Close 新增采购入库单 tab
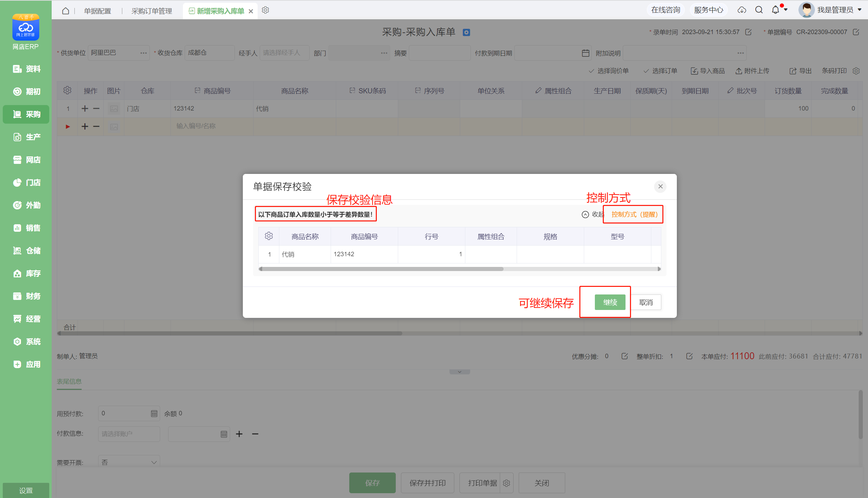Screen dimensions: 868x498 251,11
